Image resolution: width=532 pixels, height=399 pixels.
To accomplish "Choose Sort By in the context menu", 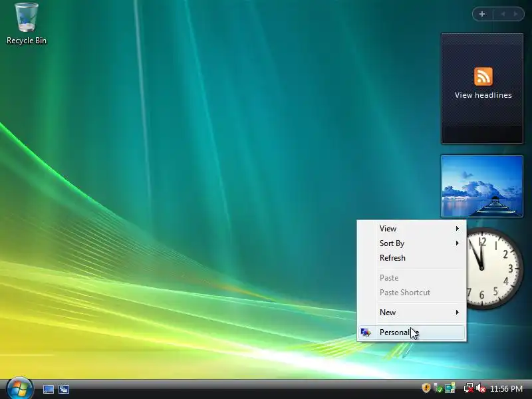I will 412,243.
